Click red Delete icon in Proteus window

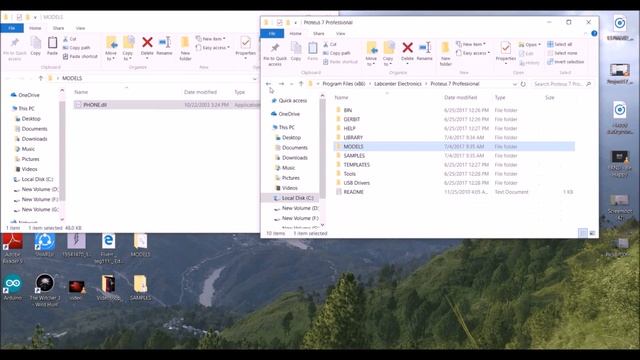tap(407, 48)
